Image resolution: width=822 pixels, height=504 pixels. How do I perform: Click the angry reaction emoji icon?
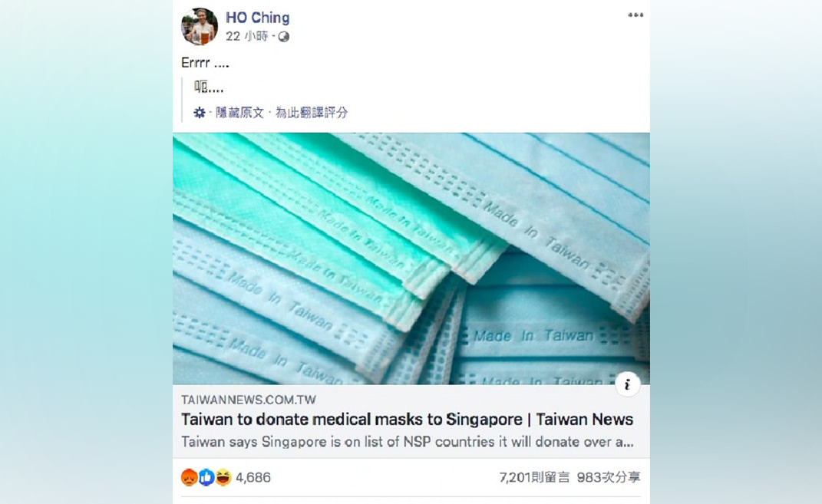click(x=190, y=477)
